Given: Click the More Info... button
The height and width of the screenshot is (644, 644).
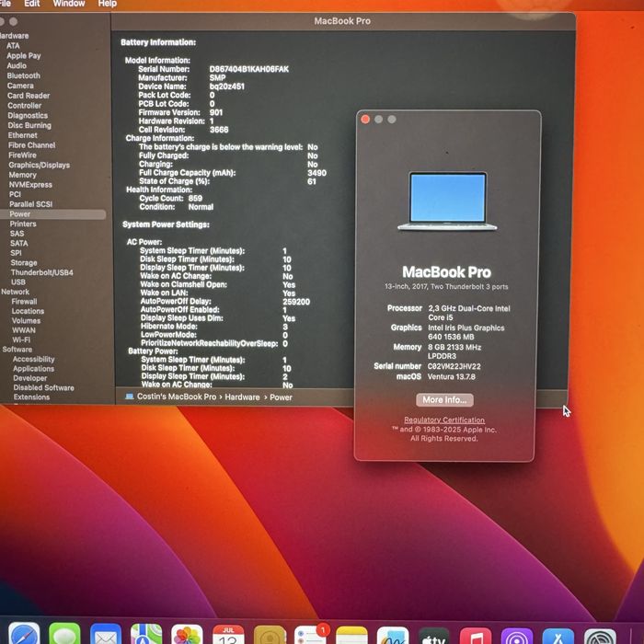Looking at the screenshot, I should pyautogui.click(x=444, y=399).
